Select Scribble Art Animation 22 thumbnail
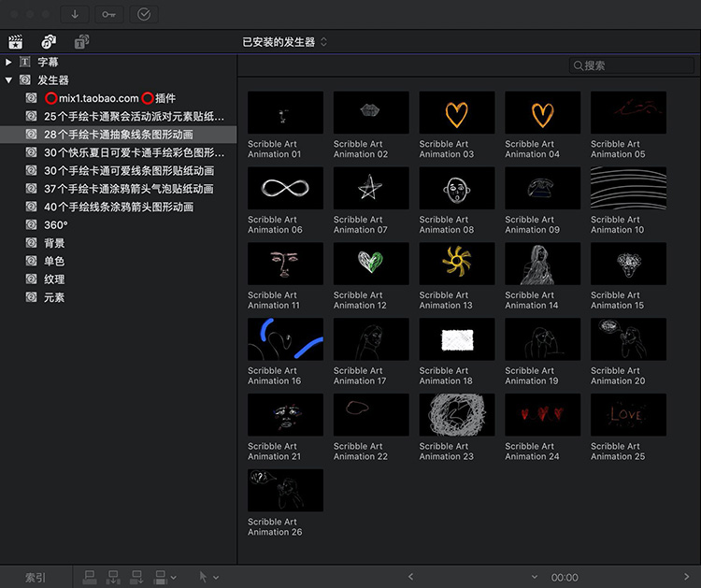The image size is (701, 588). 371,414
